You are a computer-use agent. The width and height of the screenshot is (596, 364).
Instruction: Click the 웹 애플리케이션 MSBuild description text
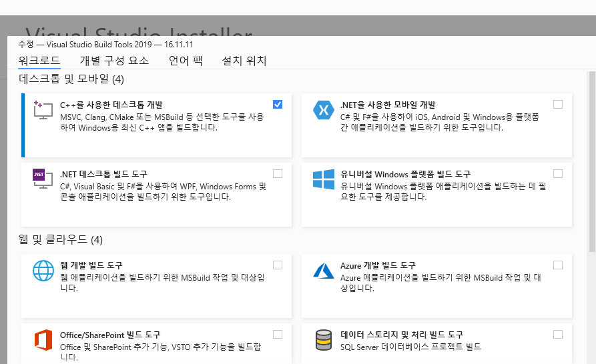[162, 283]
